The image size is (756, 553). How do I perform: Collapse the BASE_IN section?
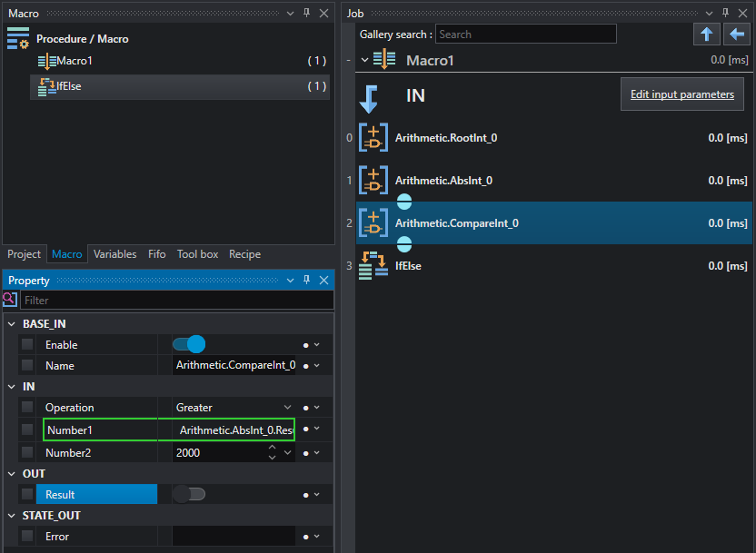pyautogui.click(x=12, y=324)
